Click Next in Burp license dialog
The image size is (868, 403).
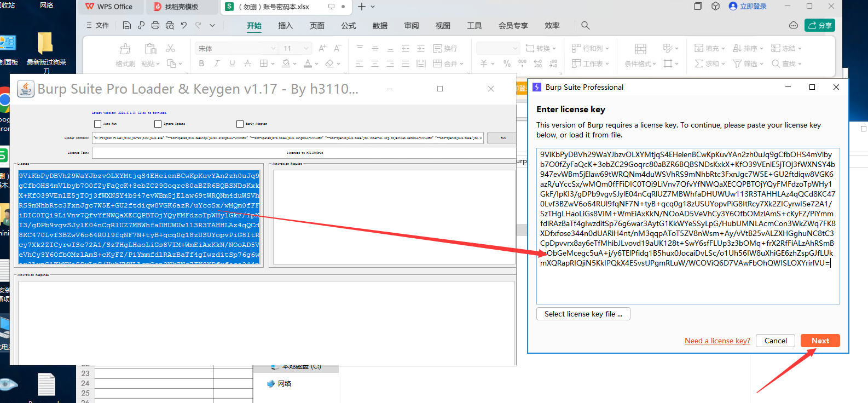[820, 341]
